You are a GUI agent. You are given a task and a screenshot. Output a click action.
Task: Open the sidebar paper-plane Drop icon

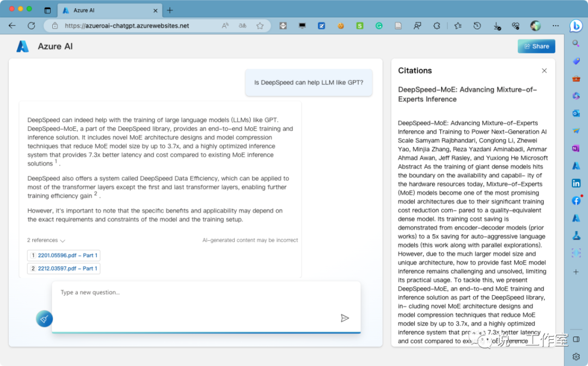[x=576, y=131]
